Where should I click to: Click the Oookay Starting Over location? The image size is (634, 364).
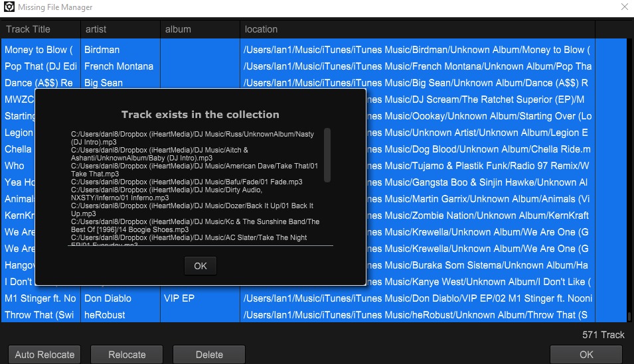[x=479, y=116]
